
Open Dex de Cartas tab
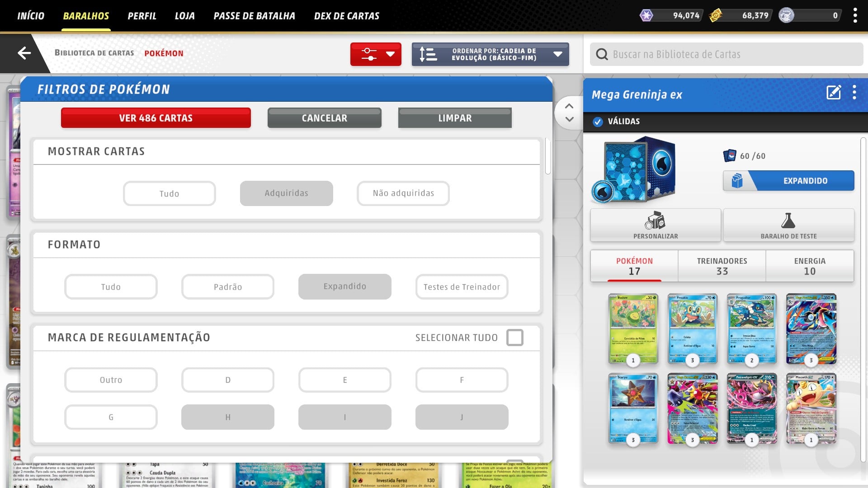(347, 16)
